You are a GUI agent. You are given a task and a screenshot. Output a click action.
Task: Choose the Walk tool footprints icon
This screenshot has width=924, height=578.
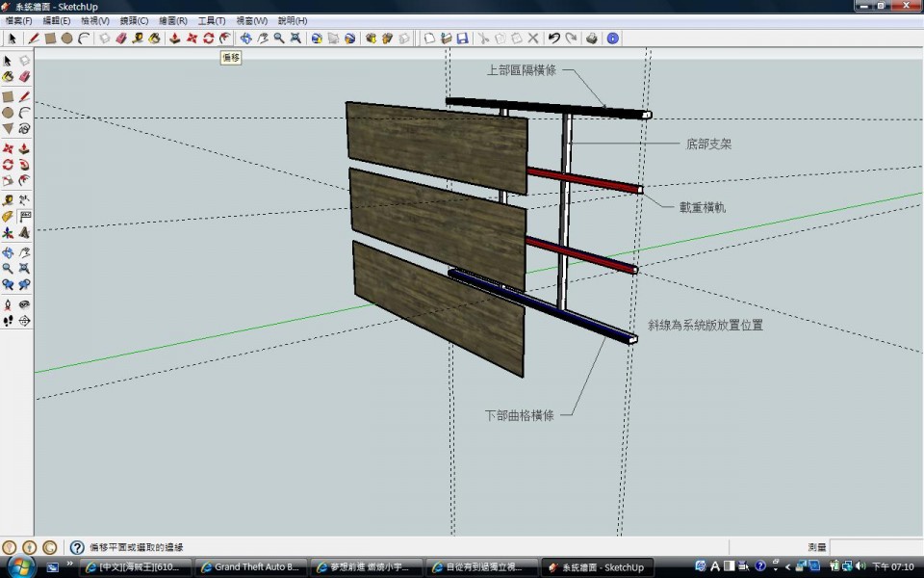point(8,321)
